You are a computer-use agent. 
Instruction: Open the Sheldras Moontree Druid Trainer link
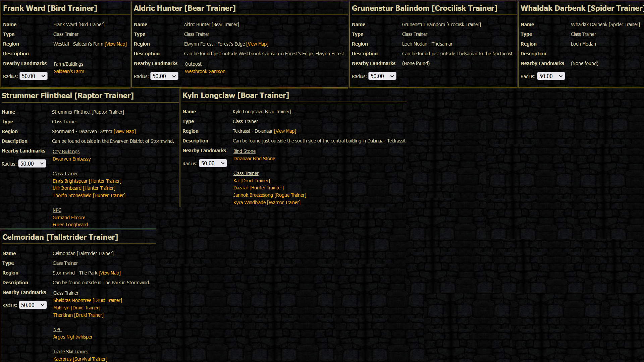pyautogui.click(x=87, y=300)
